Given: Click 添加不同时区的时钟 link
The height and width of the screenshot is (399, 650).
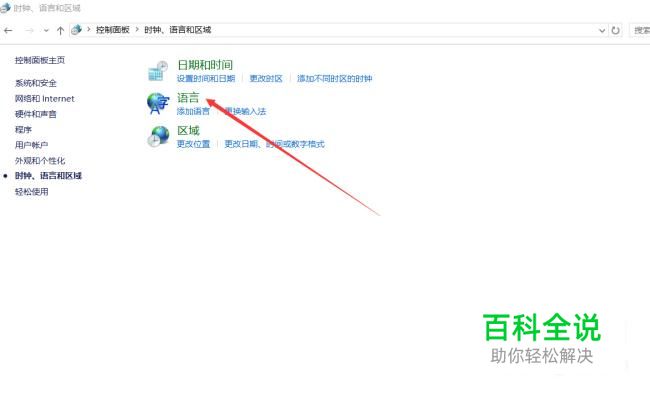Looking at the screenshot, I should click(x=335, y=79).
